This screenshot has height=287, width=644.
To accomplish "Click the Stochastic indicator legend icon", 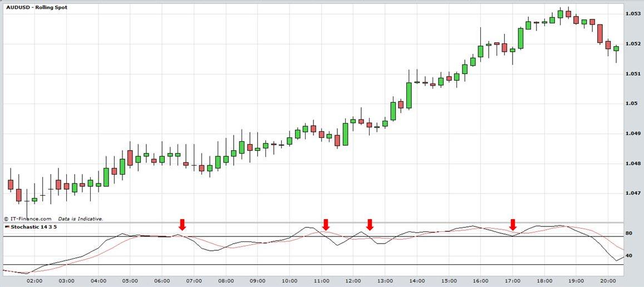I will click(7, 226).
